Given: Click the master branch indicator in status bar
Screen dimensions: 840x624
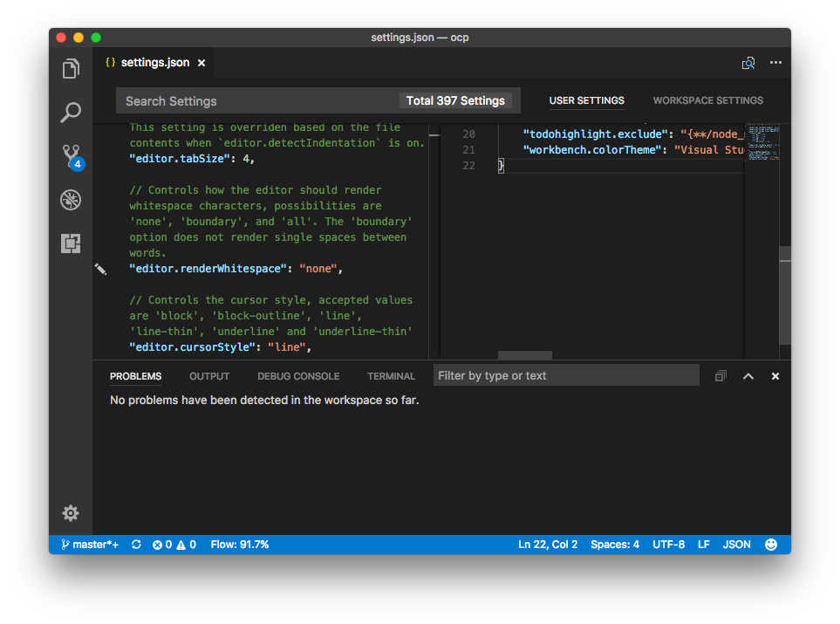Looking at the screenshot, I should [x=90, y=545].
